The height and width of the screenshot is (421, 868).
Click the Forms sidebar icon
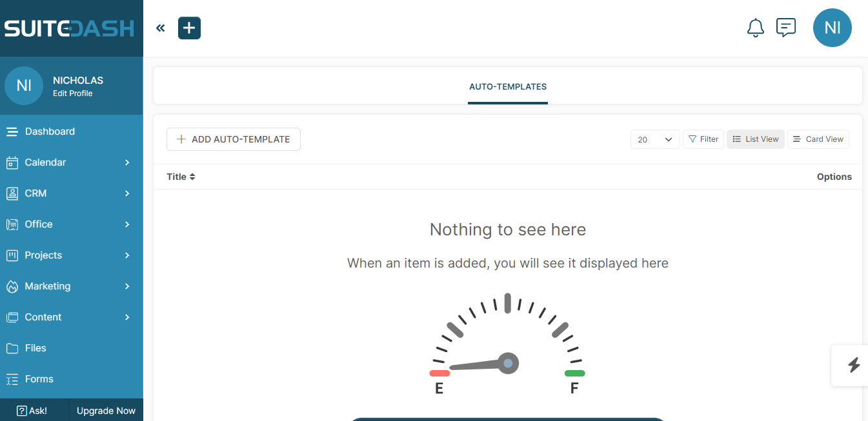point(12,379)
